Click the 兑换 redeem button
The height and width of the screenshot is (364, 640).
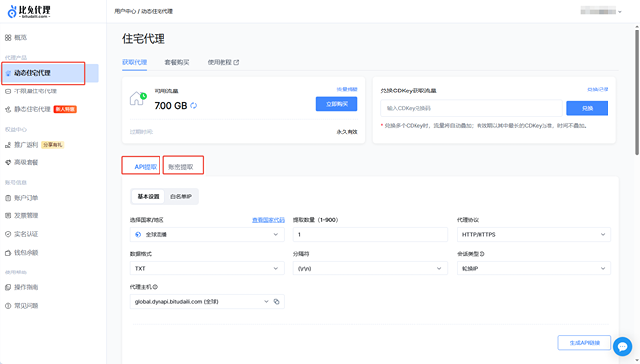[588, 108]
